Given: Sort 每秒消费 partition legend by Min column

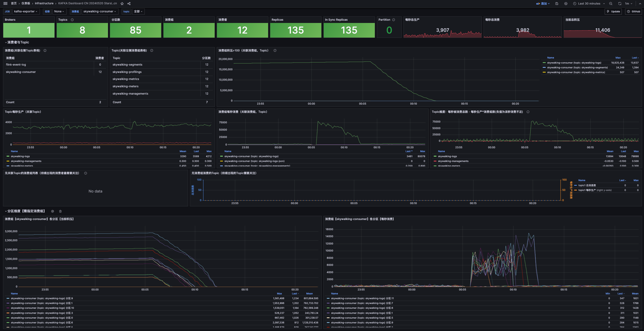Looking at the screenshot, I should click(608, 294).
